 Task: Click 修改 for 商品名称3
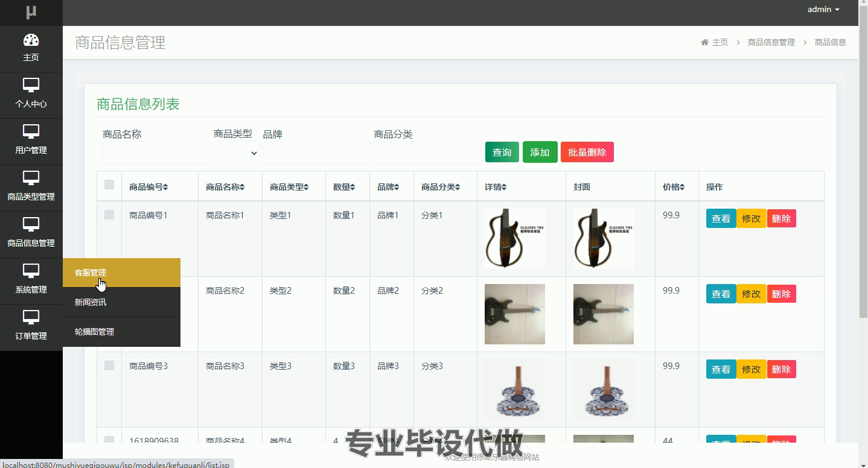pyautogui.click(x=752, y=369)
